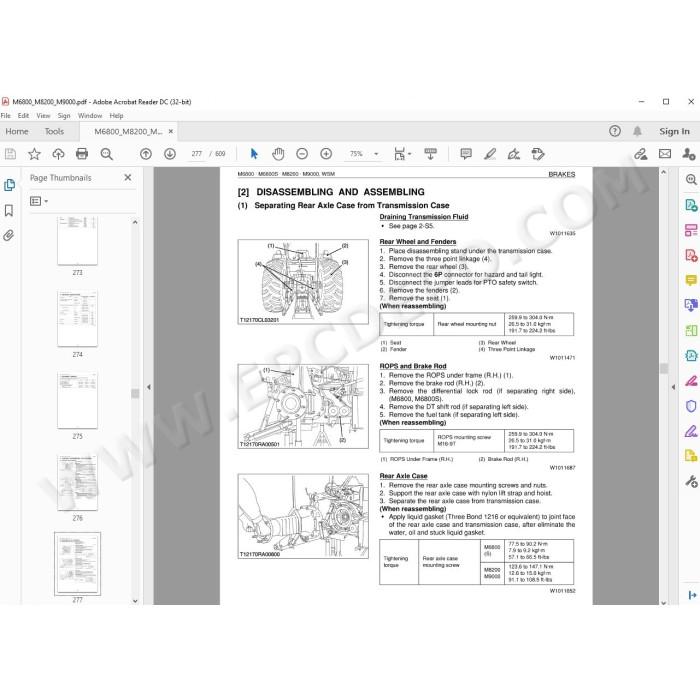Click document scrollbar up arrow
This screenshot has width=700, height=700.
[664, 172]
